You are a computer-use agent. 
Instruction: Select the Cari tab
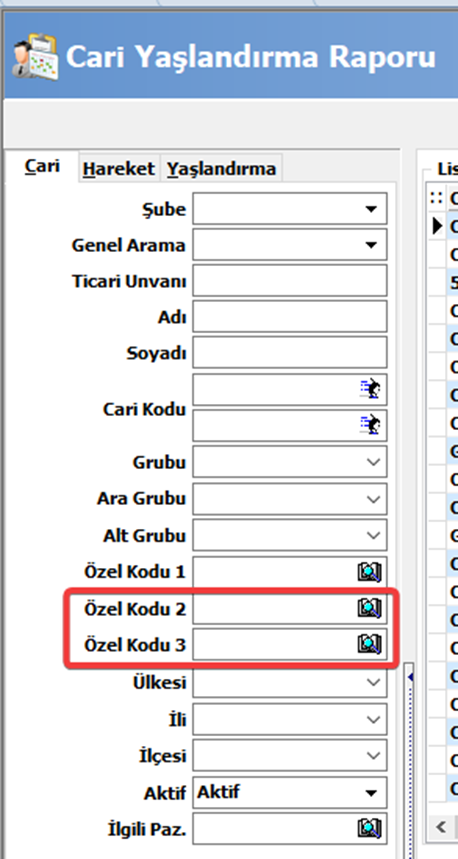42,167
